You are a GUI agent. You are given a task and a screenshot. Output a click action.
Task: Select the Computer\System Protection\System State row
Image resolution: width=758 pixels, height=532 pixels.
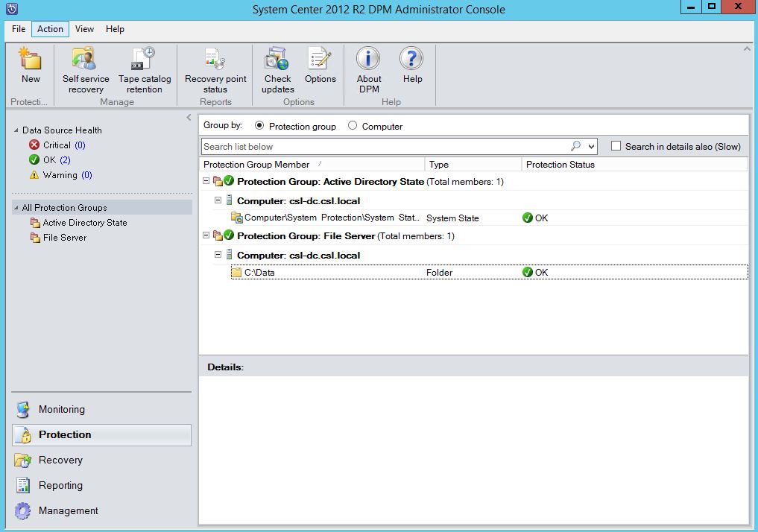coord(489,218)
